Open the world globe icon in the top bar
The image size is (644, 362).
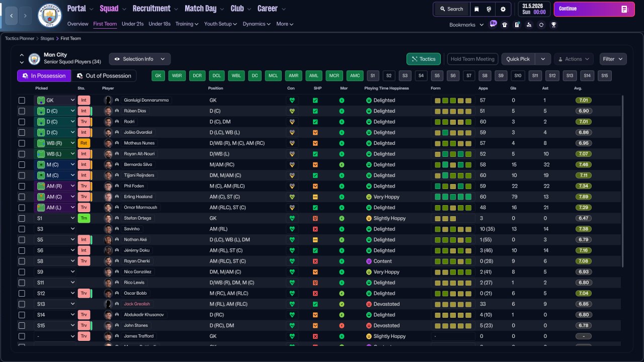pos(489,9)
